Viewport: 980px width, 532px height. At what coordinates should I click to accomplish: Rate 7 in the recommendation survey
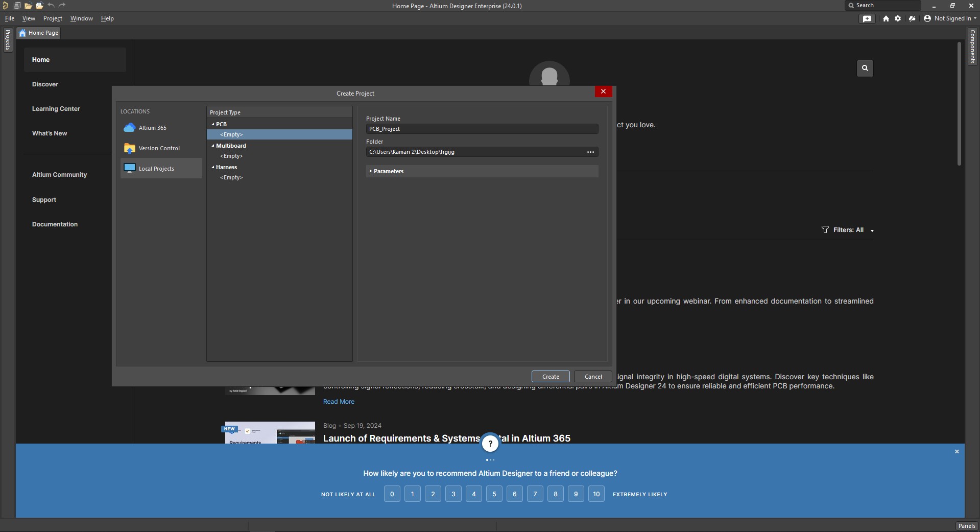coord(535,494)
